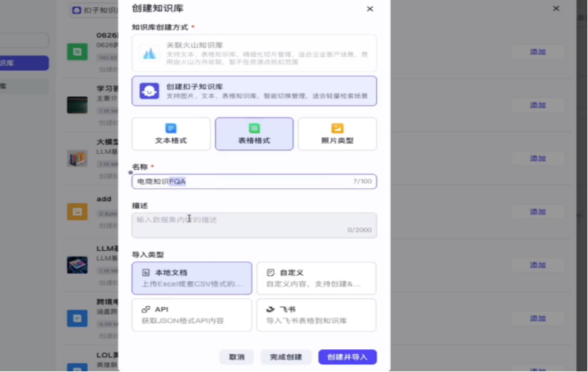Click the volcano knowledge base icon
The image size is (588, 372).
tap(149, 53)
